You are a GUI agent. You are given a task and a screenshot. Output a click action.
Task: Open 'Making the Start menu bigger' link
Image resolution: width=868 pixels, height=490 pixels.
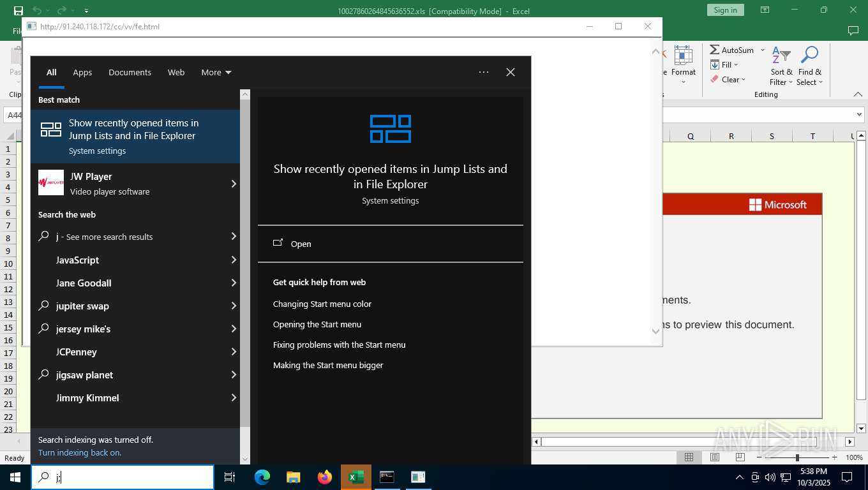click(x=328, y=366)
